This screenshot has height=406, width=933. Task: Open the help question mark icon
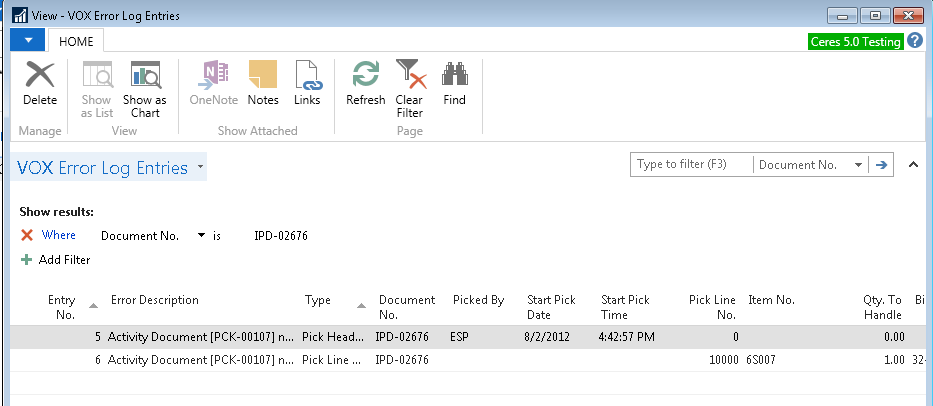[915, 41]
